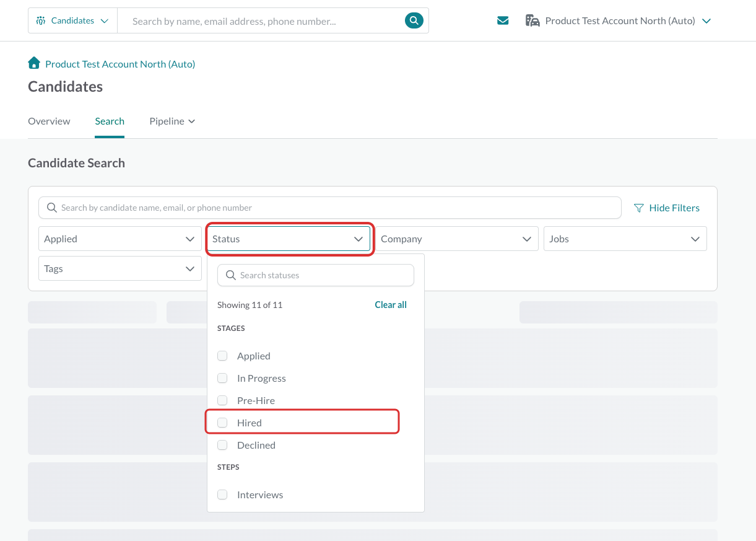The height and width of the screenshot is (541, 756).
Task: Switch to the Overview tab
Action: (49, 121)
